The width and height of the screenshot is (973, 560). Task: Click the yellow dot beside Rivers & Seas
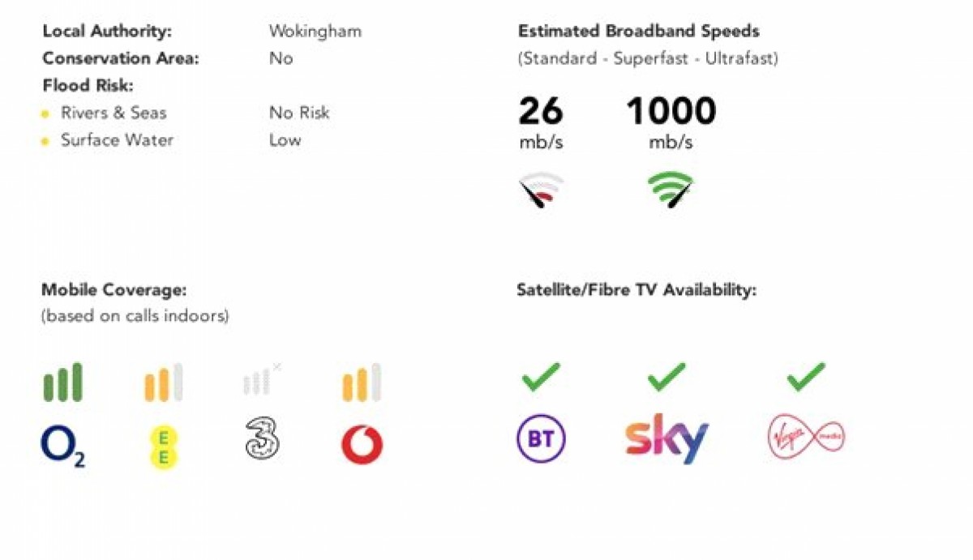45,114
